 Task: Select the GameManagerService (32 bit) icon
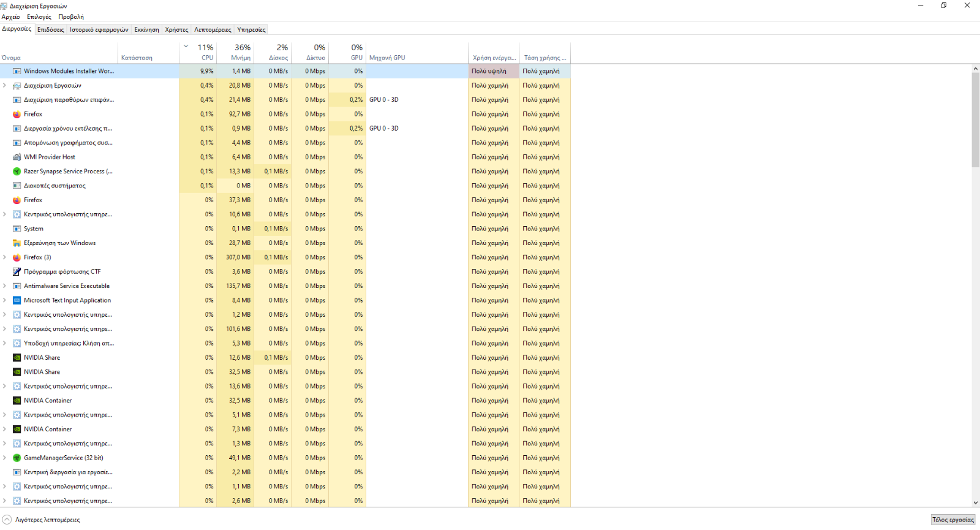tap(17, 458)
